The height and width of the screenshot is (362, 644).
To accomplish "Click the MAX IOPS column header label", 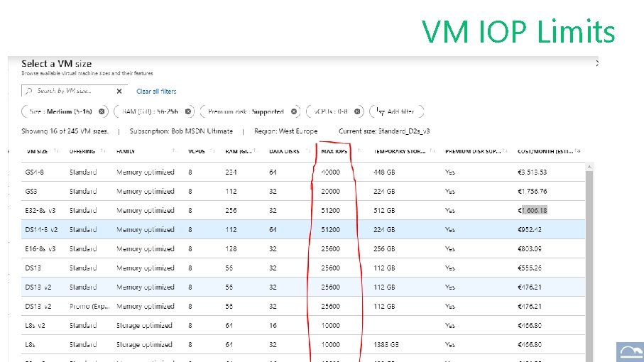I will pyautogui.click(x=334, y=151).
